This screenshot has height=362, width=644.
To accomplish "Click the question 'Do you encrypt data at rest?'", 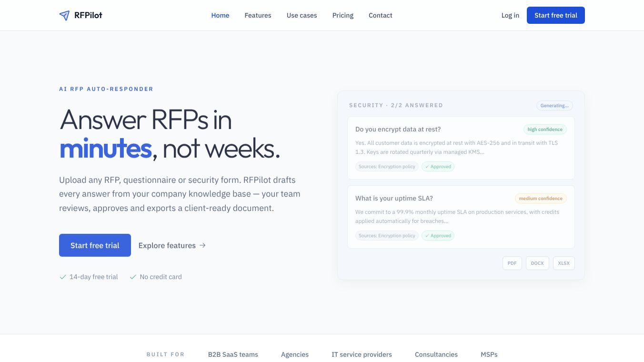I will pos(398,130).
